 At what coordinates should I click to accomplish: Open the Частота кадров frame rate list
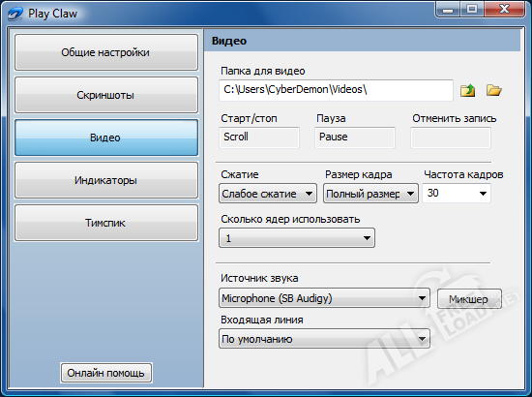457,194
